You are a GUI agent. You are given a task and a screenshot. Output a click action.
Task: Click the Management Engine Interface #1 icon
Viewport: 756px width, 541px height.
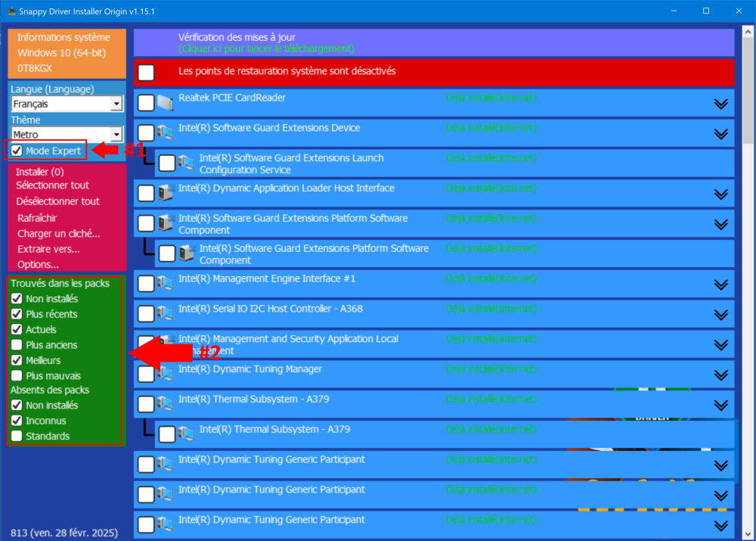(166, 283)
